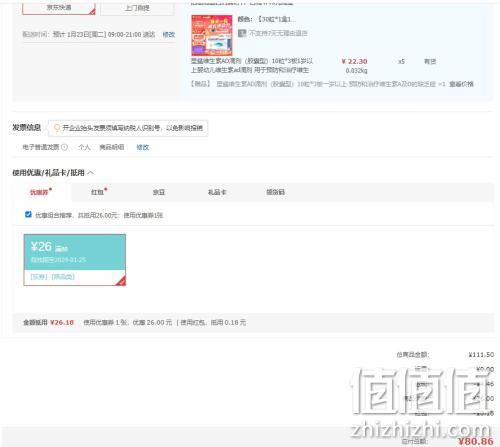Switch to the 红包 tab
The image size is (500, 447).
(x=99, y=192)
